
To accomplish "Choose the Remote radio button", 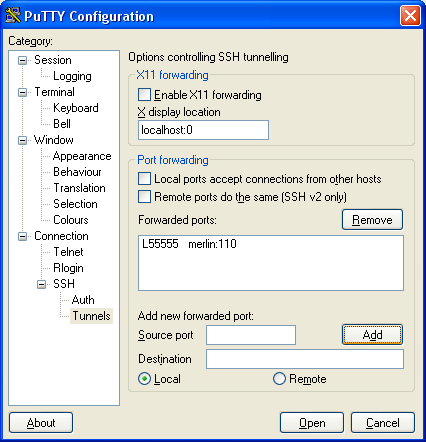I will pos(279,379).
